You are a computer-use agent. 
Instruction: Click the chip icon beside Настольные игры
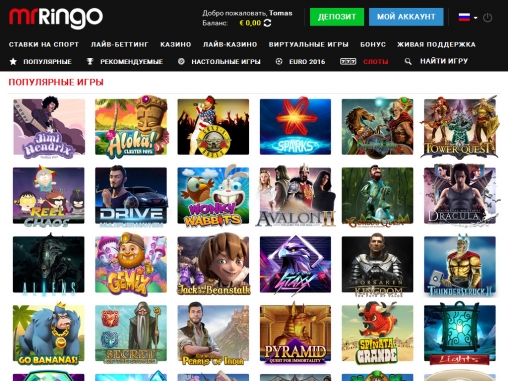(x=181, y=61)
